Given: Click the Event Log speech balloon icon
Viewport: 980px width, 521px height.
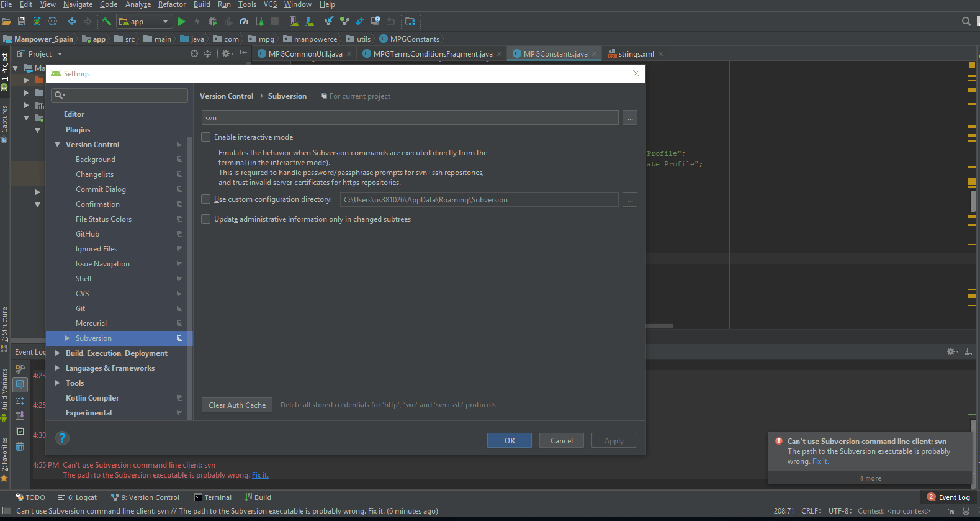Looking at the screenshot, I should point(20,384).
